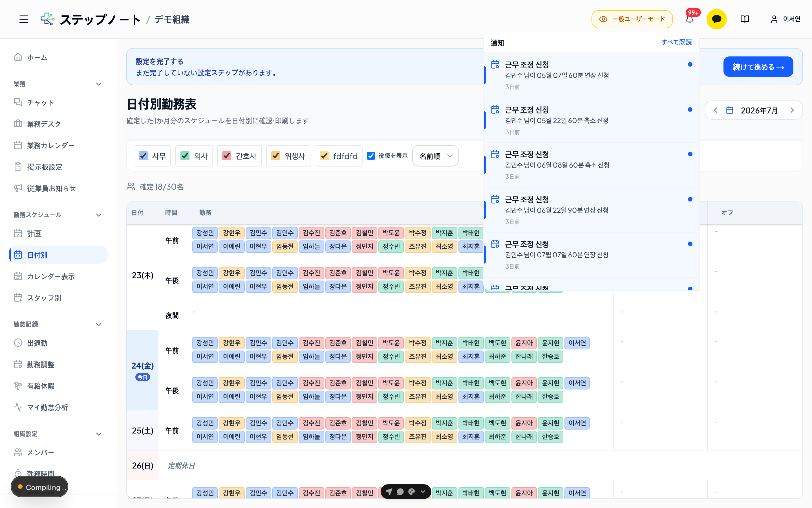Open チャット in sidebar
The image size is (812, 508).
pos(58,102)
